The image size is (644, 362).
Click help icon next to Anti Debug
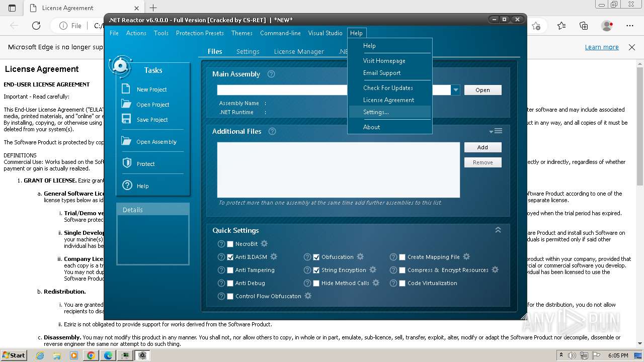(221, 283)
